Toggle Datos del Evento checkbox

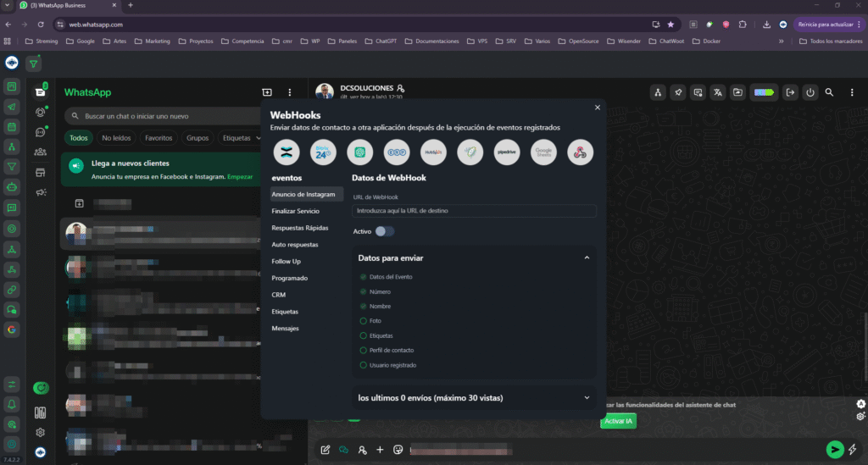[x=363, y=277]
